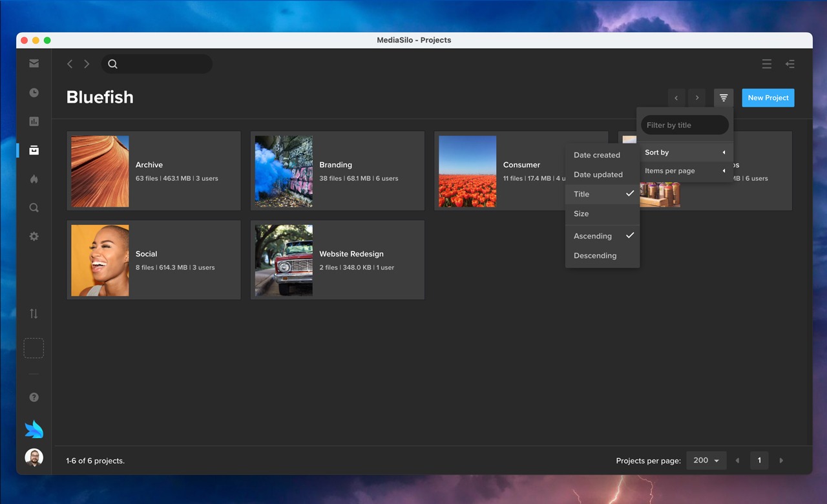Switch to list view hamburger icon
Viewport: 827px width, 504px height.
[x=767, y=64]
